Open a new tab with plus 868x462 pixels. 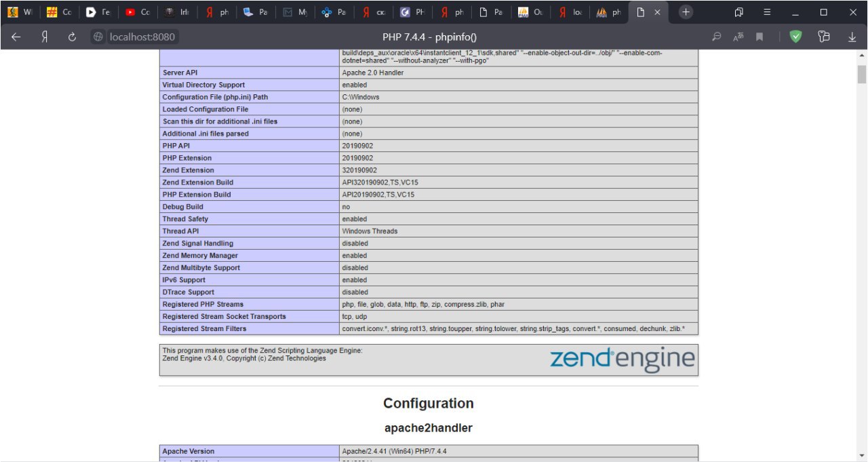click(x=686, y=12)
